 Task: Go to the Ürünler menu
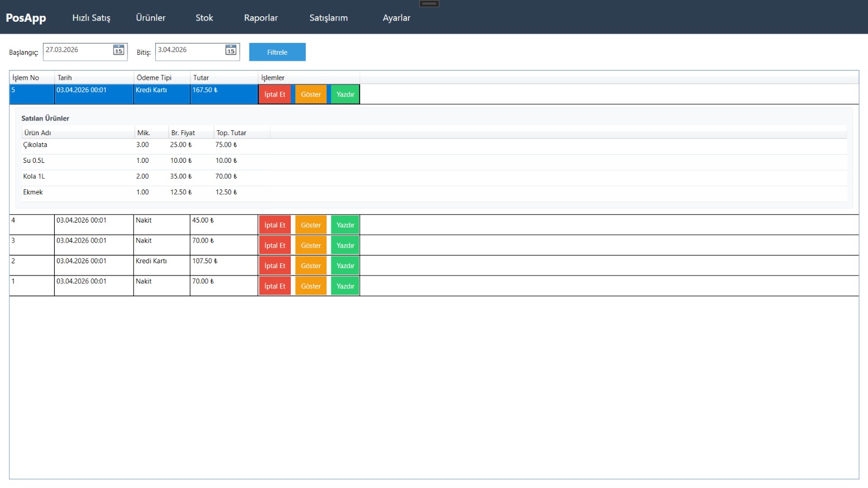tap(150, 18)
